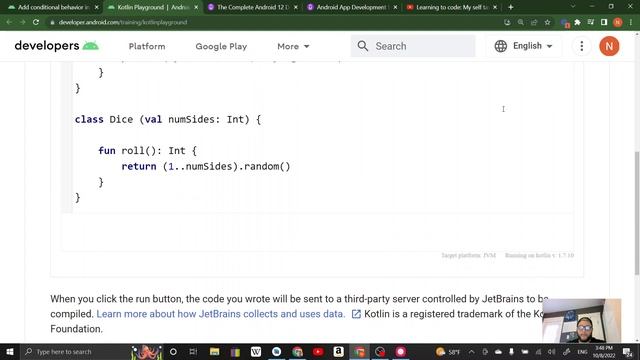This screenshot has width=640, height=360.
Task: Click the Android Developers logo
Action: 57,46
